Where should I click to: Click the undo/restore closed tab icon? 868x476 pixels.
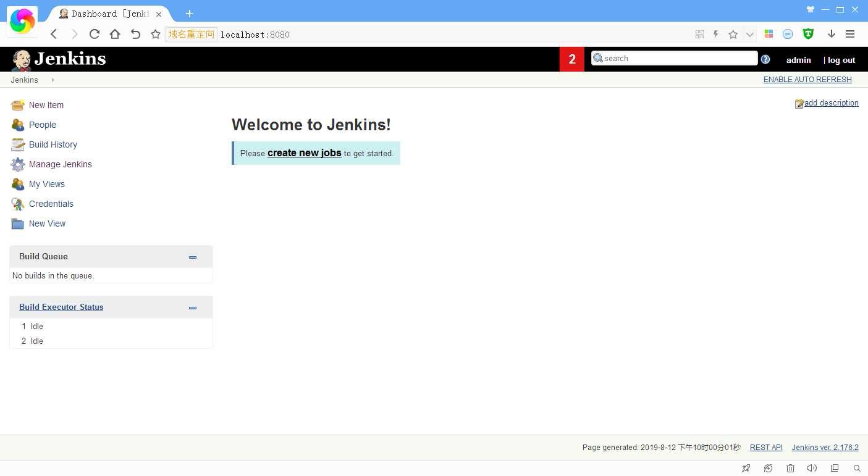[x=135, y=35]
